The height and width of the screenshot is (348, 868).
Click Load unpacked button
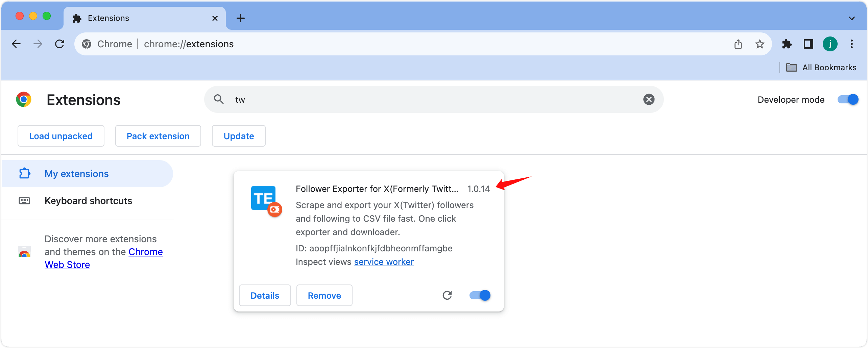point(61,136)
